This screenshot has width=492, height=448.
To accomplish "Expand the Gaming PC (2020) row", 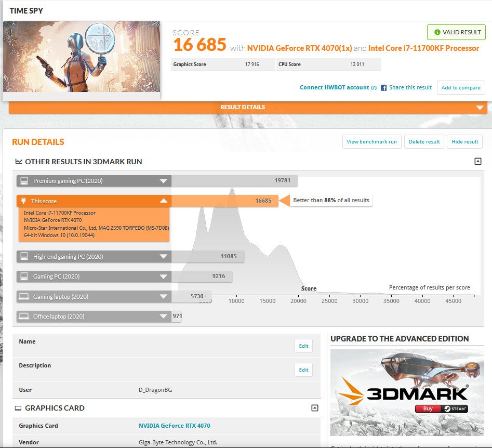I will tap(163, 276).
